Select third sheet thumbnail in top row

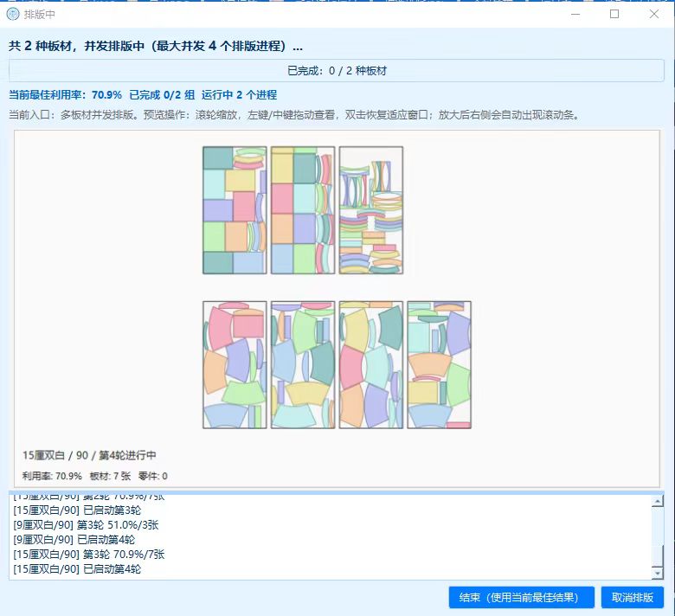pyautogui.click(x=371, y=210)
